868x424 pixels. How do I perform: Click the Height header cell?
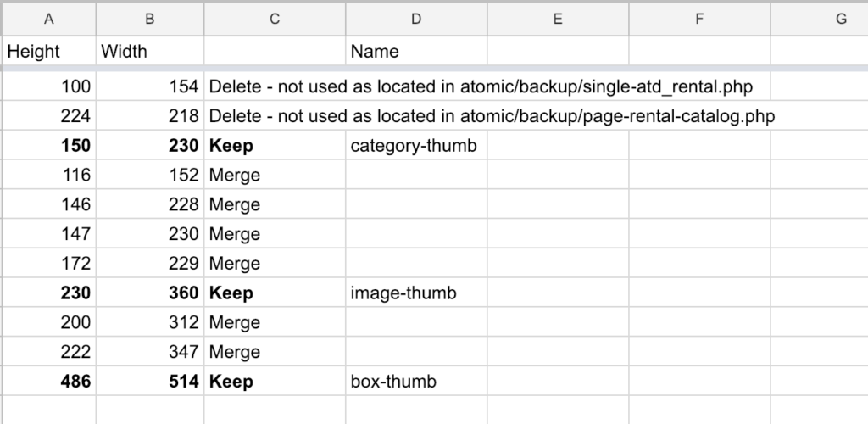point(48,51)
